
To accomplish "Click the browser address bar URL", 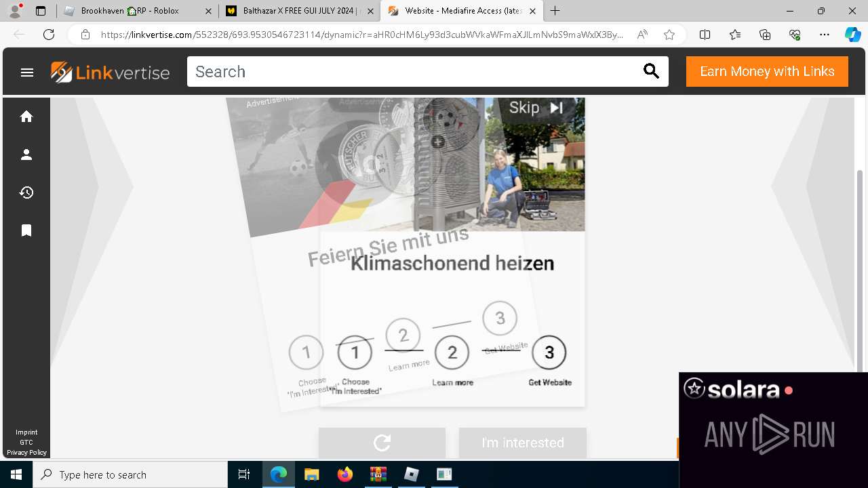I will (x=361, y=35).
